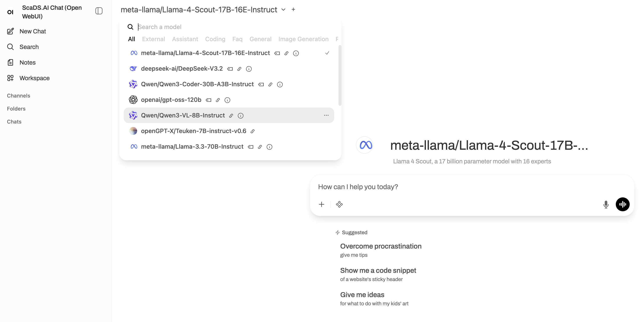The width and height of the screenshot is (644, 322).
Task: Deselect the checked Llama-4-Scout model
Action: 327,53
